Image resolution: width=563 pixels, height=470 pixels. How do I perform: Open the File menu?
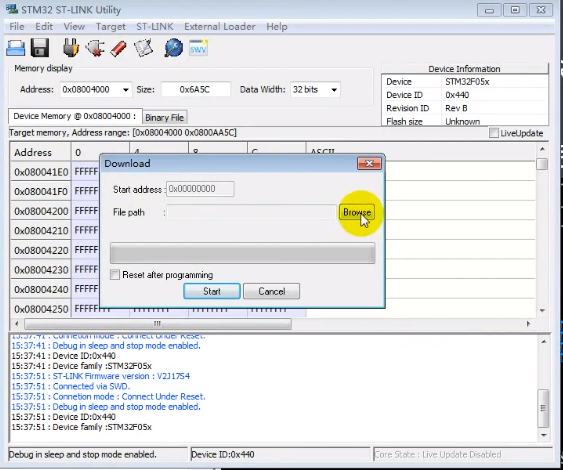point(17,27)
